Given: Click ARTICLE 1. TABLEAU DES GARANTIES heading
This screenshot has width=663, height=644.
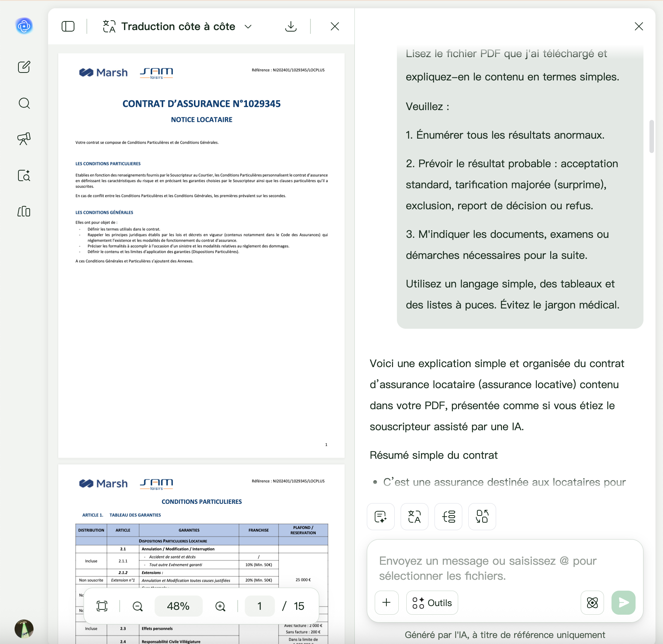Looking at the screenshot, I should click(121, 515).
